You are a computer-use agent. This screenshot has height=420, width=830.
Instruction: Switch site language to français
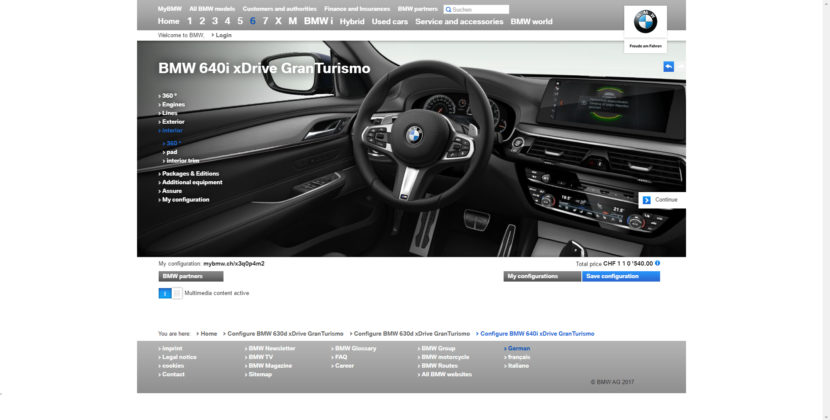tap(520, 357)
